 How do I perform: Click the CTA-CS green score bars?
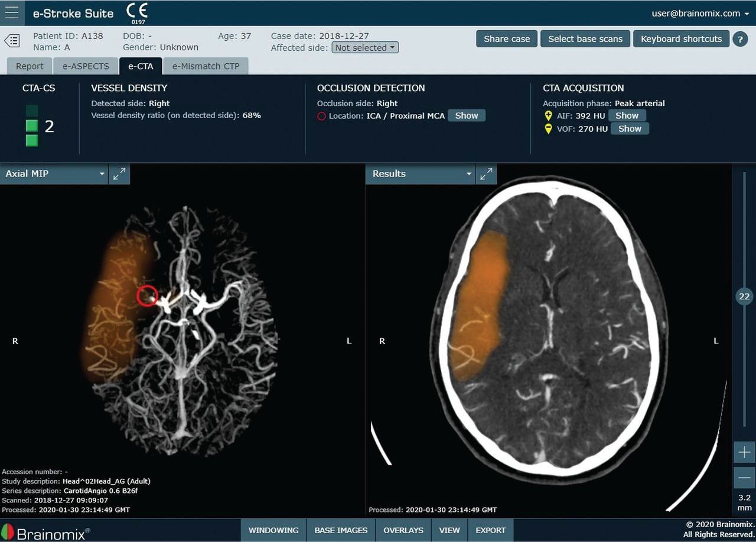point(32,125)
